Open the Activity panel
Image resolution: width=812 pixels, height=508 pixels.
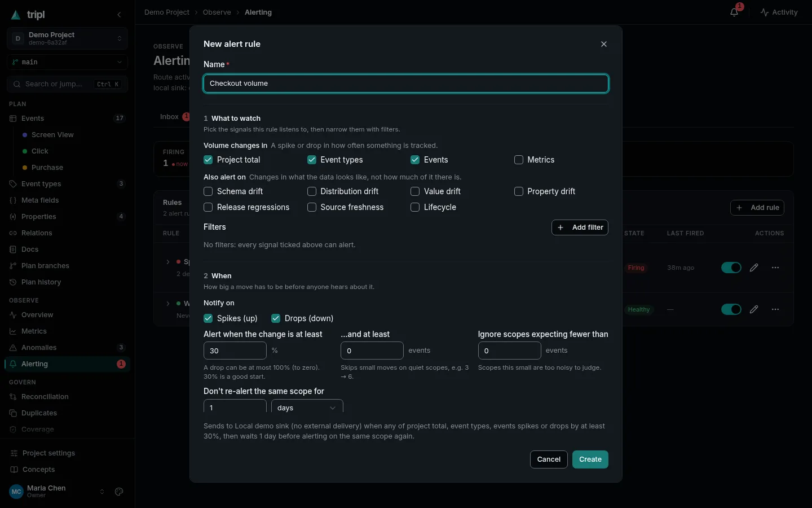pyautogui.click(x=779, y=12)
